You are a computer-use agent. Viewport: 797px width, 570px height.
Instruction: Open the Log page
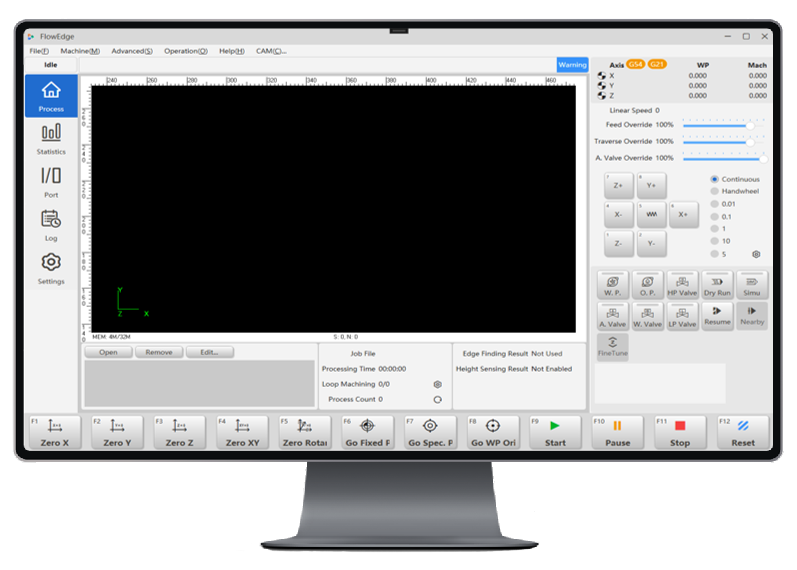click(51, 224)
